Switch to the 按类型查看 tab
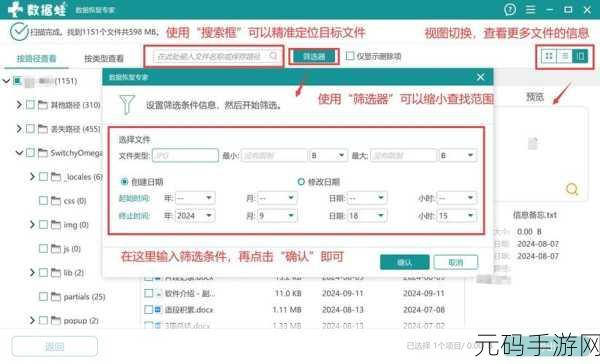Screen dimensions: 600x364 tap(104, 59)
